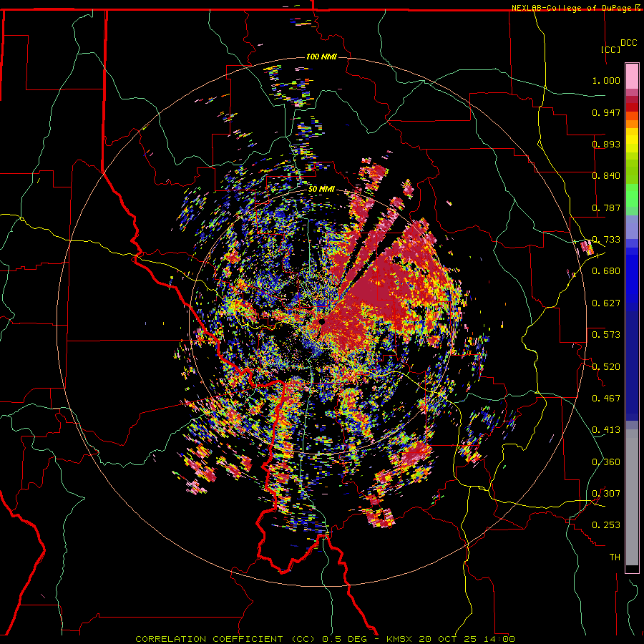Click the 0.467 legend value
This screenshot has width=644, height=644.
(x=606, y=399)
